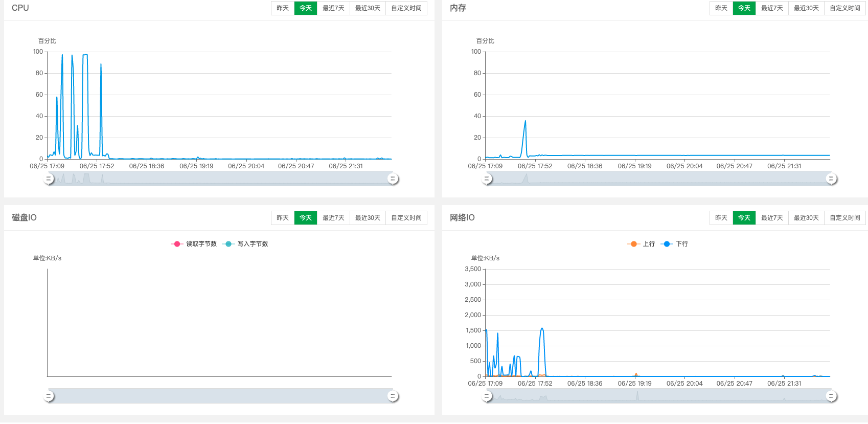The image size is (868, 424).
Task: Click the 内存 chart left range handle
Action: (487, 178)
